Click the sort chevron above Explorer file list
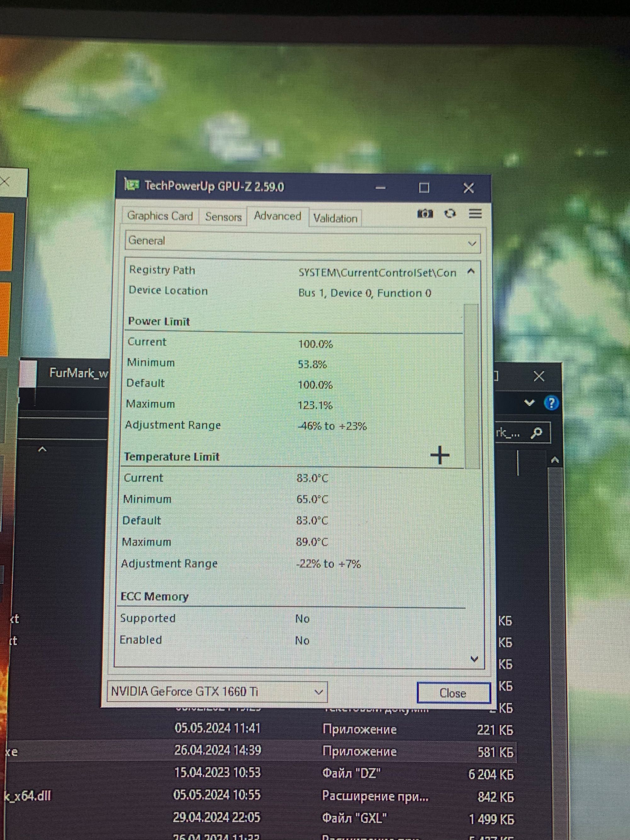 pyautogui.click(x=43, y=450)
